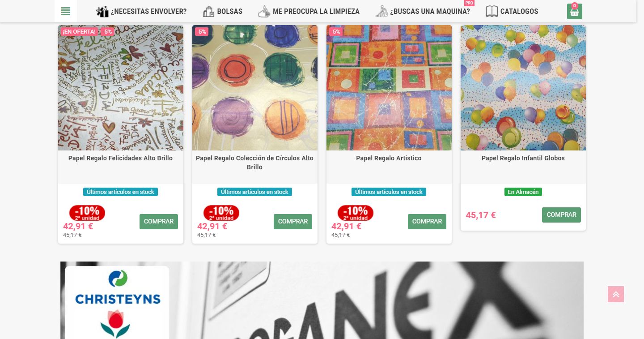644x339 pixels.
Task: Click the hand-washing cleaning icon
Action: (x=264, y=12)
